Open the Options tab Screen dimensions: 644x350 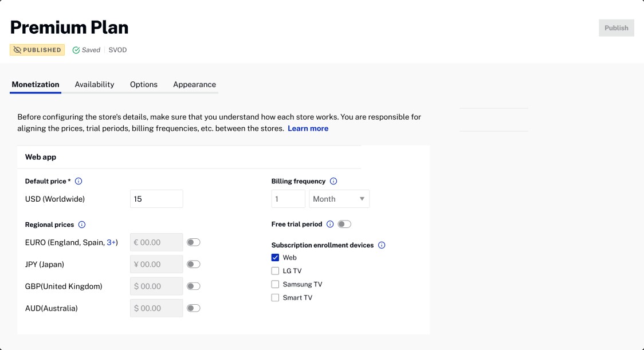(x=144, y=85)
